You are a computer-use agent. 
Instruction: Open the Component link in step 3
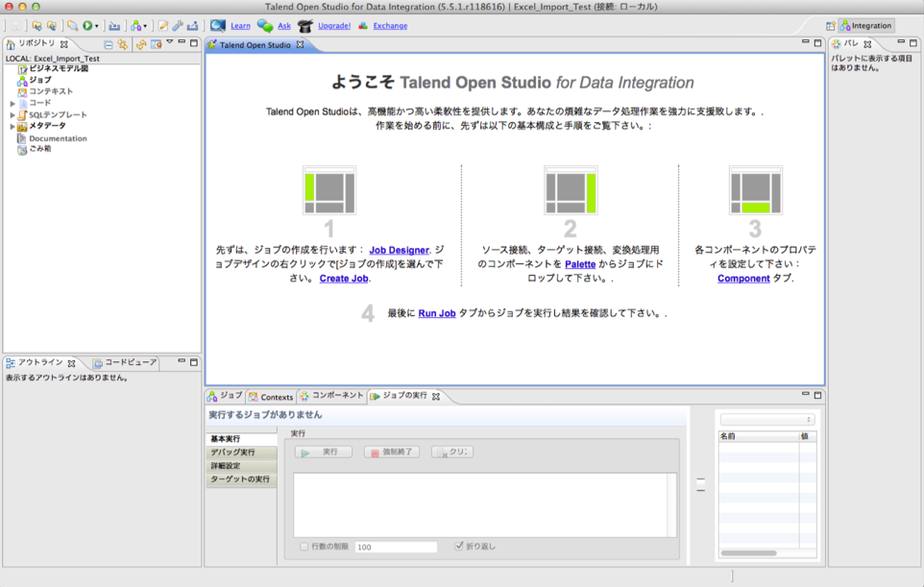click(743, 279)
